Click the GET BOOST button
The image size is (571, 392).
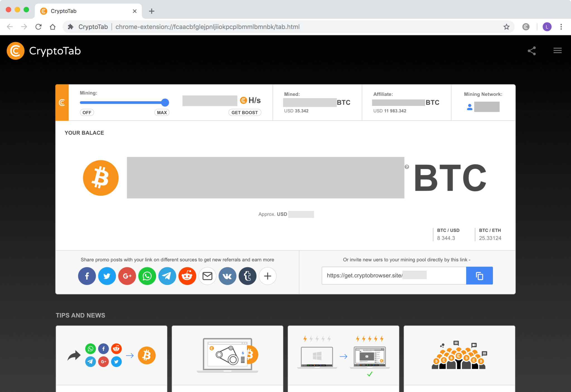[x=245, y=112]
